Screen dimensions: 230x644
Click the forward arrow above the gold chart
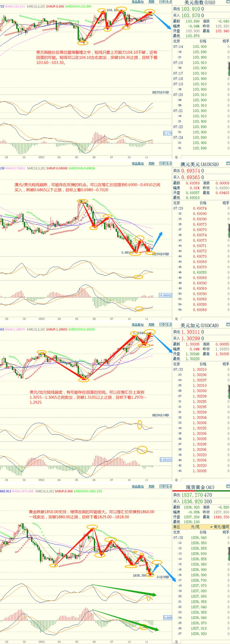(x=166, y=486)
